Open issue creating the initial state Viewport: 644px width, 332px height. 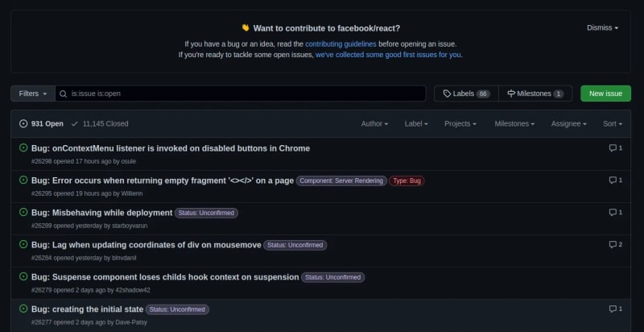pos(87,309)
